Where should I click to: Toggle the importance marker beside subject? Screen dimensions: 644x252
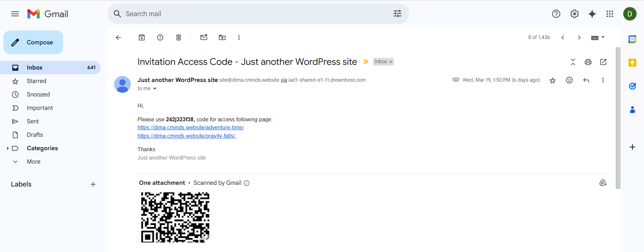coord(366,62)
